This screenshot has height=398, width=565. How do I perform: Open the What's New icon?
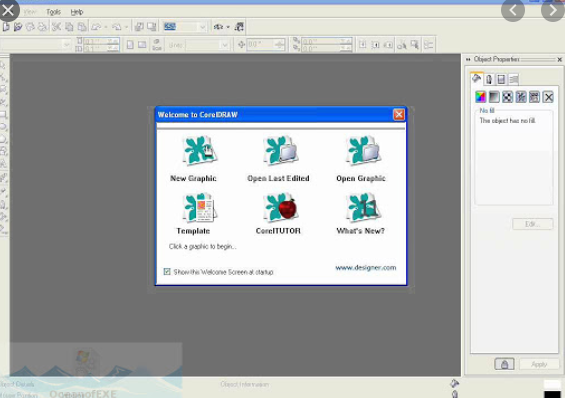pos(363,207)
